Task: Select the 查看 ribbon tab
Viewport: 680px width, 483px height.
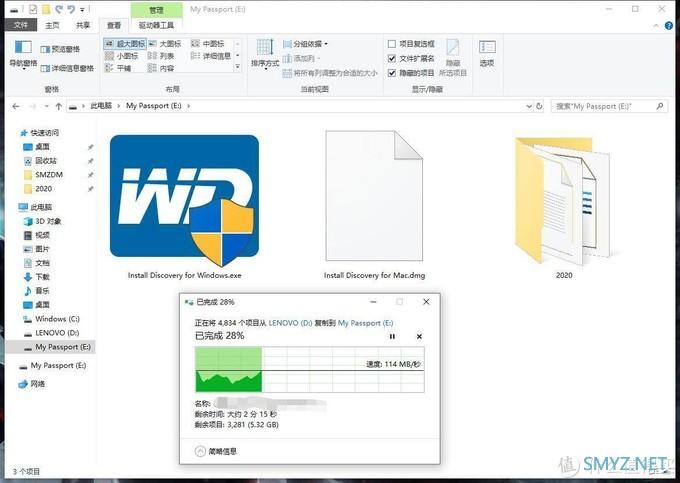Action: [114, 26]
